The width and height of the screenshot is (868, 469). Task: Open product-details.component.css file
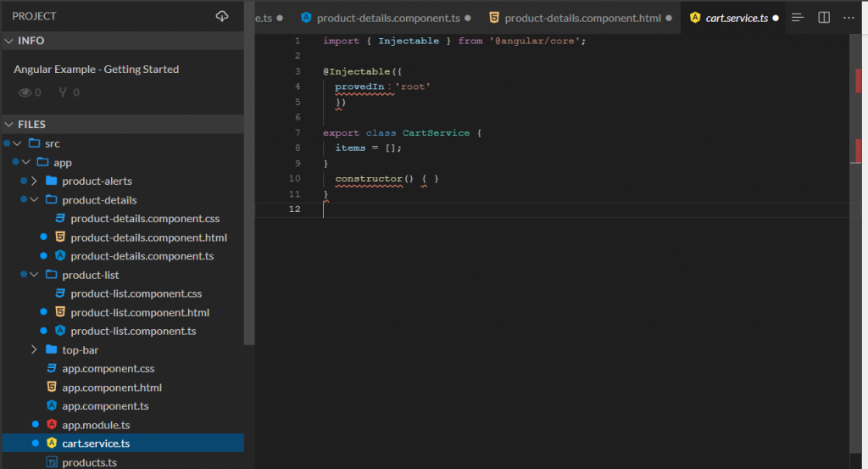click(x=145, y=218)
